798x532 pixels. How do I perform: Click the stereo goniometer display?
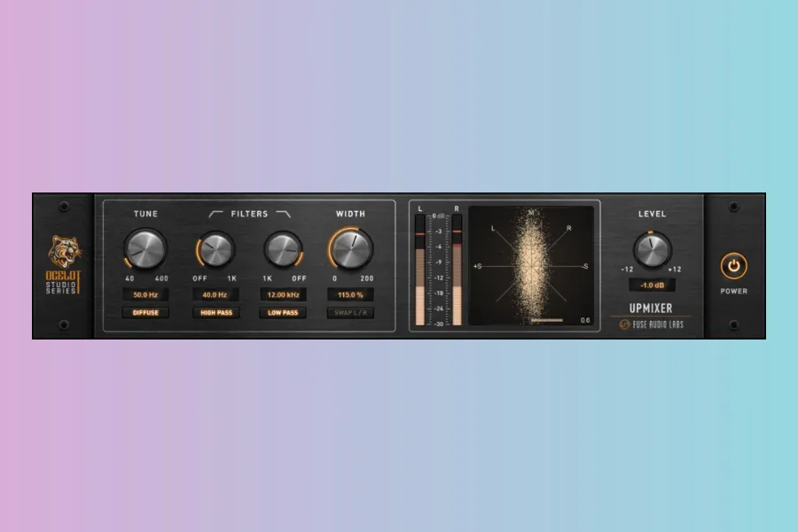click(x=531, y=266)
